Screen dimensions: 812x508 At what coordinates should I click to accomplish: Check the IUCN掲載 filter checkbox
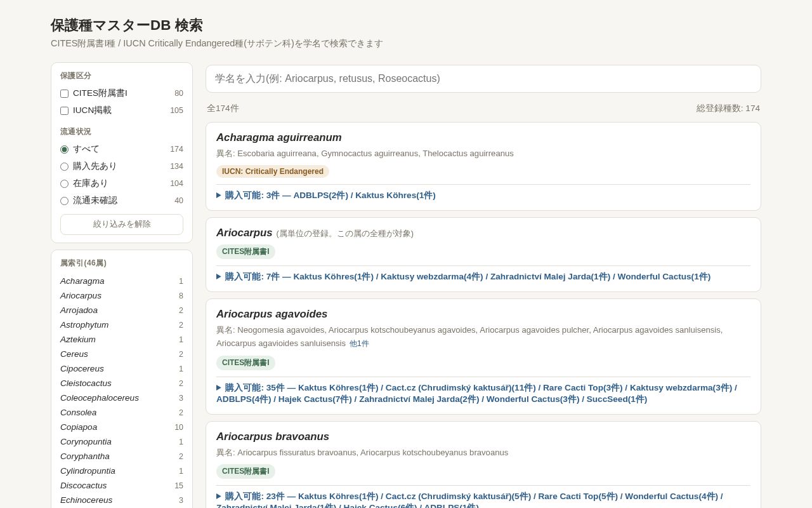(64, 110)
